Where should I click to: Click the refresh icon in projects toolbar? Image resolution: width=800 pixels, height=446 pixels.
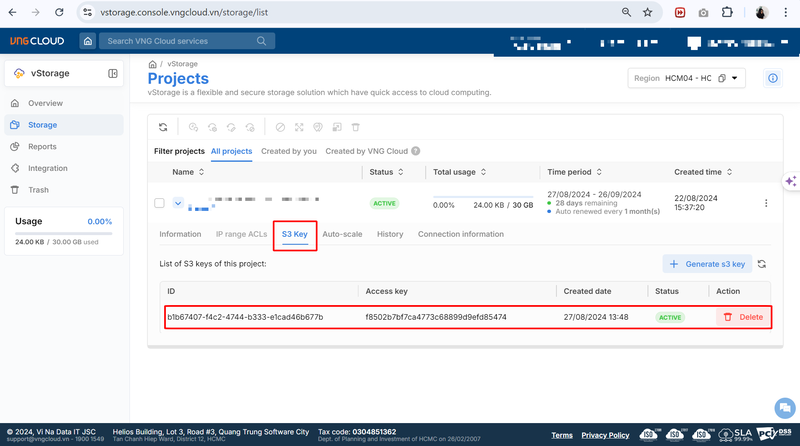click(163, 127)
